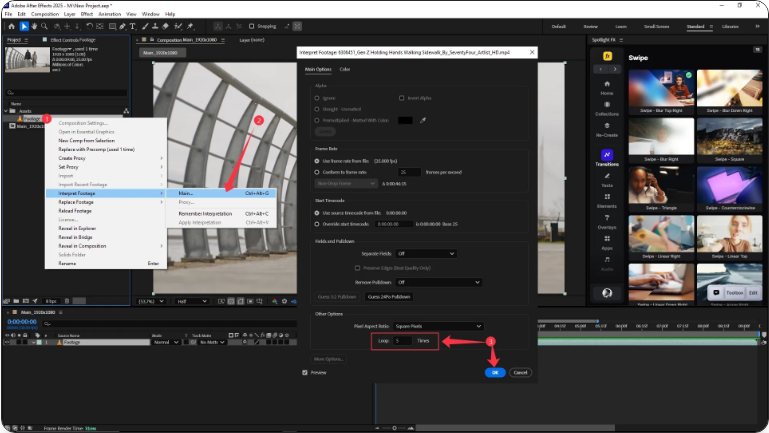Select the Zoom magnifier tool
The width and height of the screenshot is (769, 433).
click(x=46, y=27)
